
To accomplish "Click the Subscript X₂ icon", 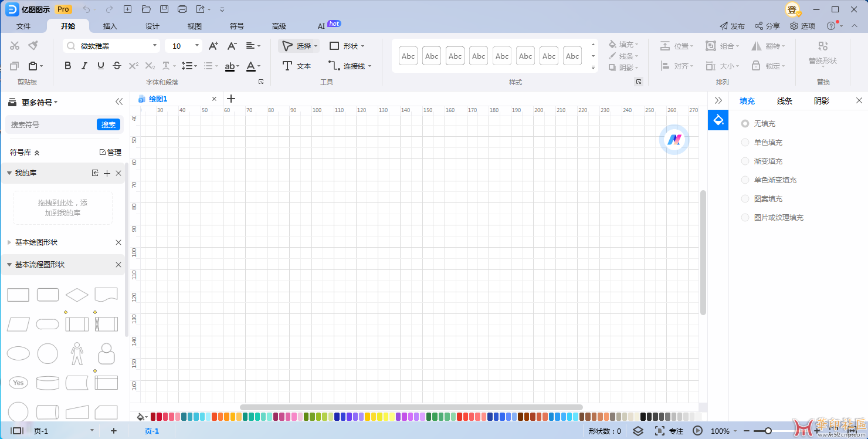I will (150, 66).
